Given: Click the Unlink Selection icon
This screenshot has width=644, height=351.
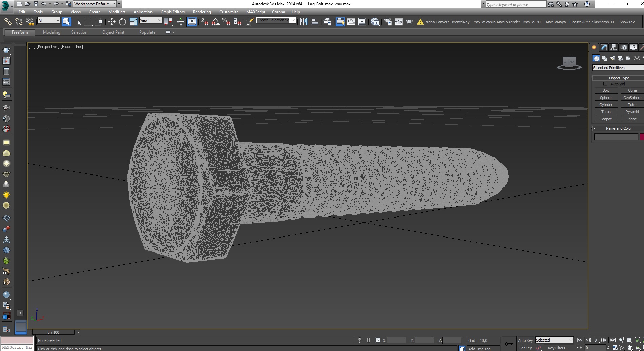Looking at the screenshot, I should tap(19, 22).
